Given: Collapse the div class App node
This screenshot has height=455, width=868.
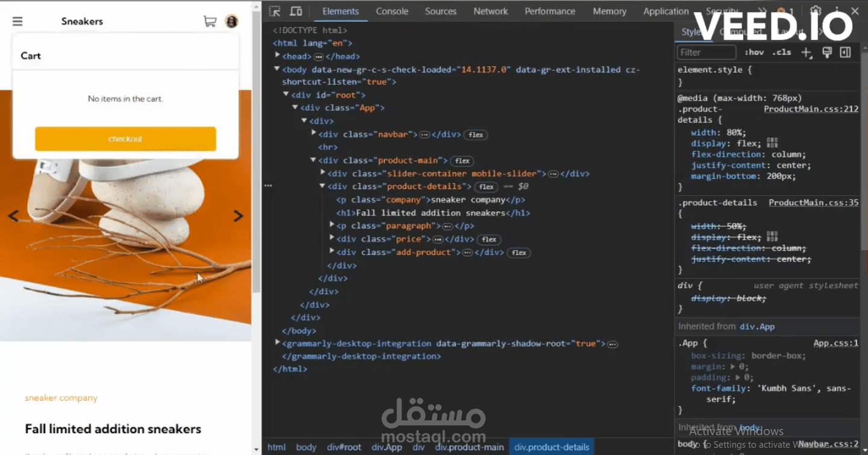Looking at the screenshot, I should click(x=295, y=107).
